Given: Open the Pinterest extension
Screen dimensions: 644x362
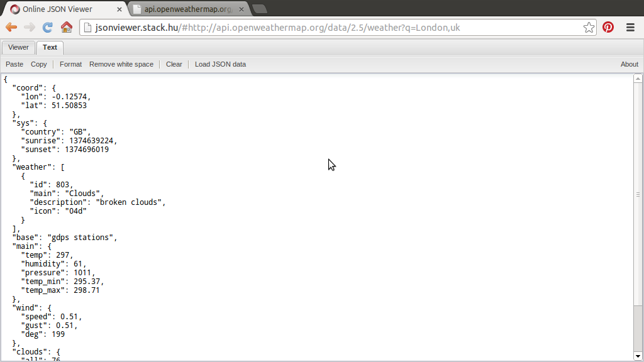Looking at the screenshot, I should pyautogui.click(x=608, y=27).
